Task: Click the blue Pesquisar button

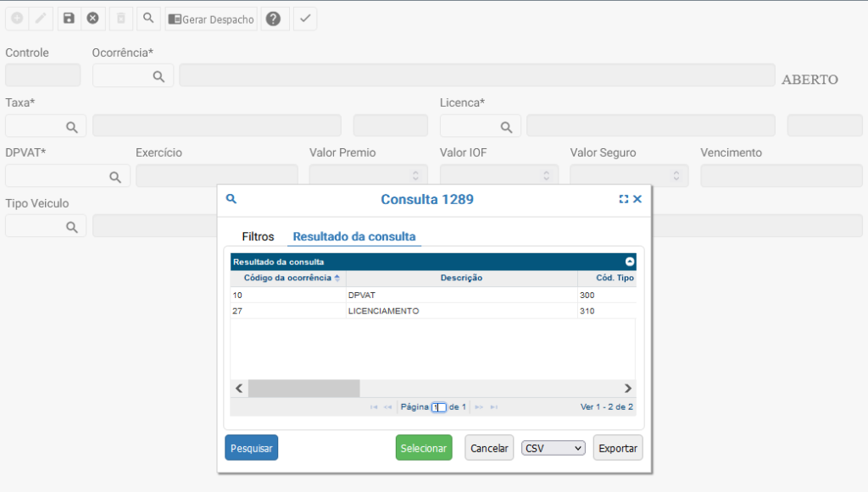Action: point(251,448)
